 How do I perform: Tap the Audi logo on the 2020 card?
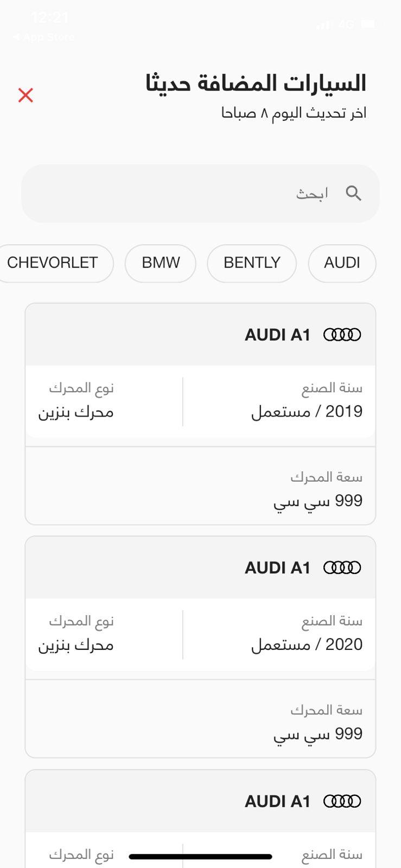(x=342, y=568)
